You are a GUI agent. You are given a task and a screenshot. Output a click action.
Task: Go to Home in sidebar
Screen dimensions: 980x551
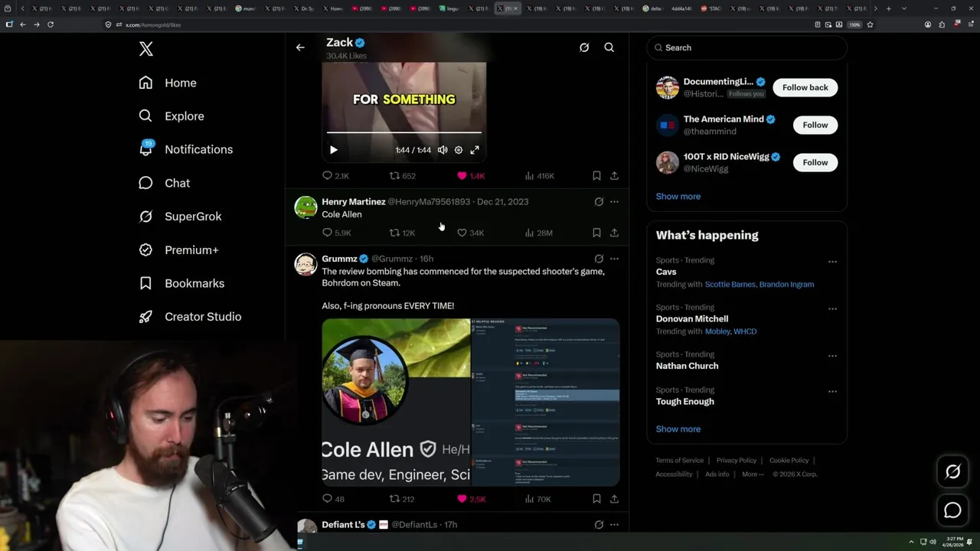[x=168, y=83]
